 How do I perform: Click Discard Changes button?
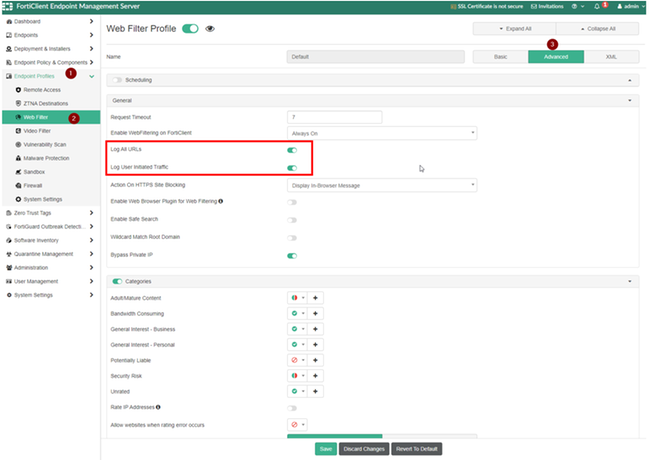pos(364,449)
